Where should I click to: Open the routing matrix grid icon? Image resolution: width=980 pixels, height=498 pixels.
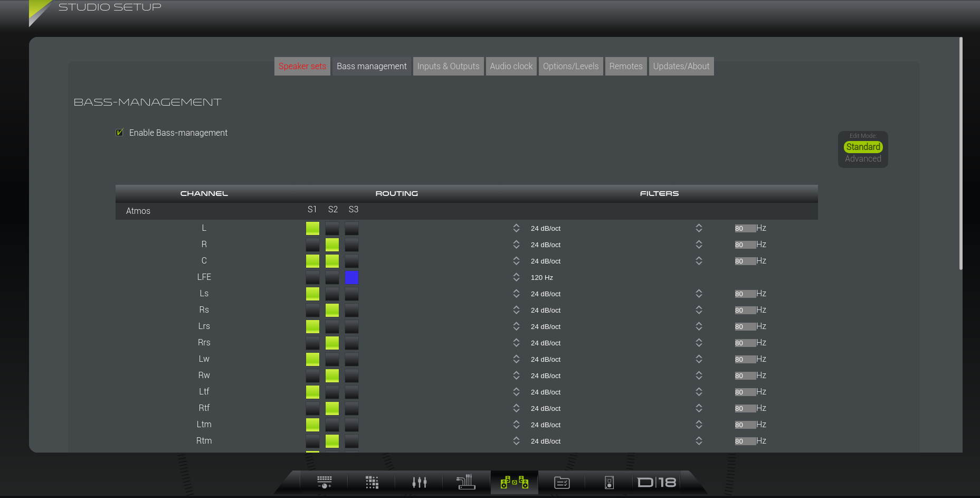pos(372,482)
